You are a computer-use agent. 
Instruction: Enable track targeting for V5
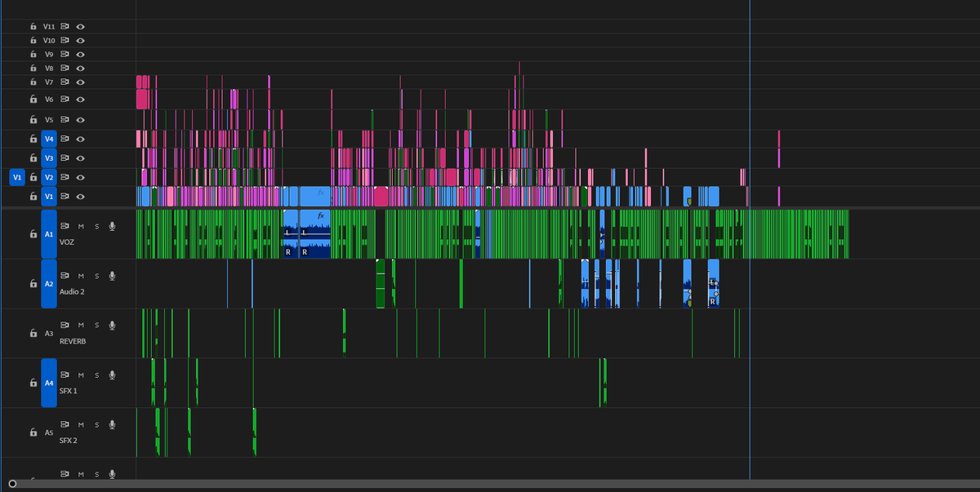[x=49, y=120]
